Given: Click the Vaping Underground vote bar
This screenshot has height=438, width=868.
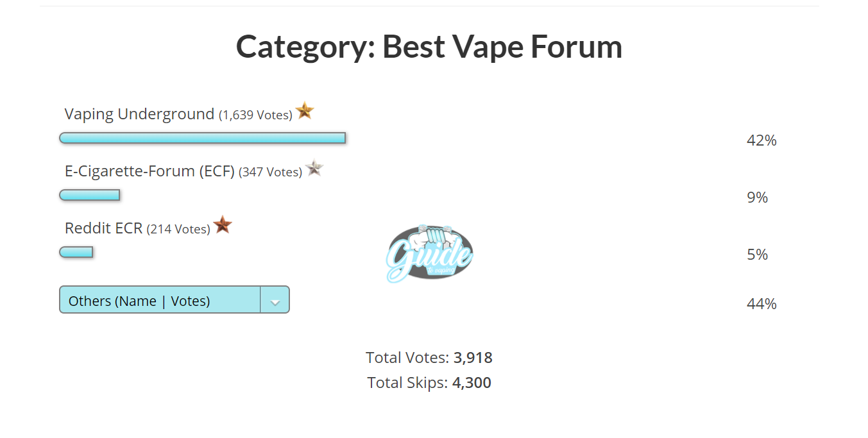Looking at the screenshot, I should coord(203,138).
